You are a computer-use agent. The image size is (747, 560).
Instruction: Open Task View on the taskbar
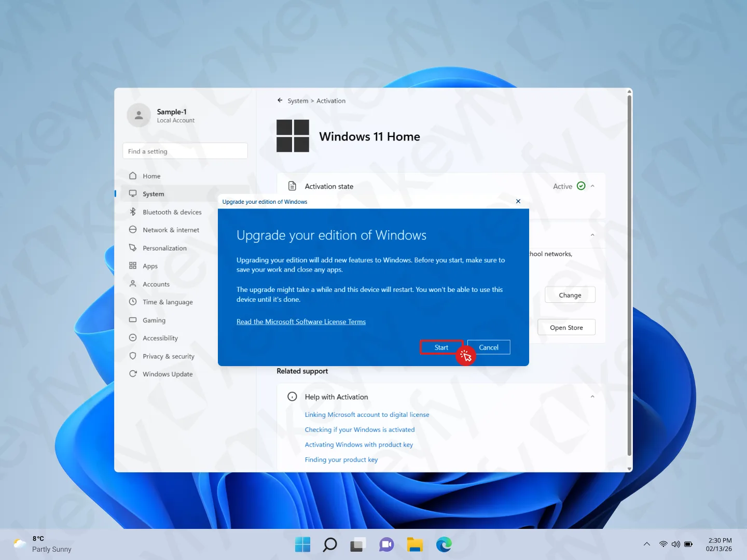tap(357, 544)
